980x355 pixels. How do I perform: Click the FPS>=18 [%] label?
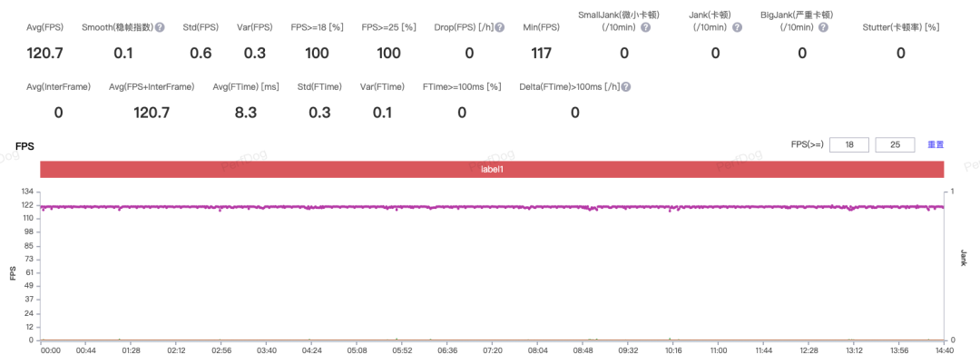point(318,27)
